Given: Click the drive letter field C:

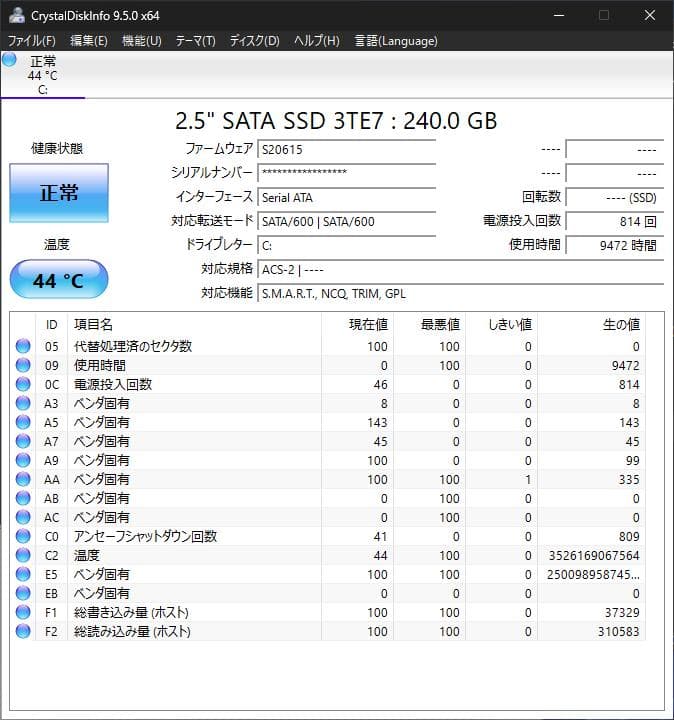Looking at the screenshot, I should pos(347,246).
